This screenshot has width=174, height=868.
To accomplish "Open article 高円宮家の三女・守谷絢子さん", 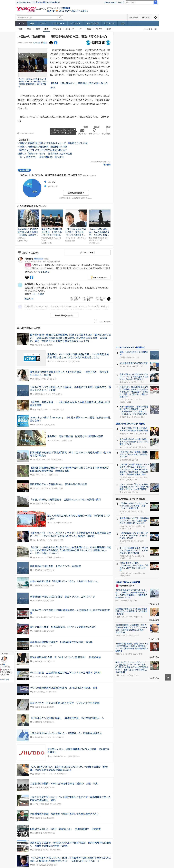I will click(58, 484).
